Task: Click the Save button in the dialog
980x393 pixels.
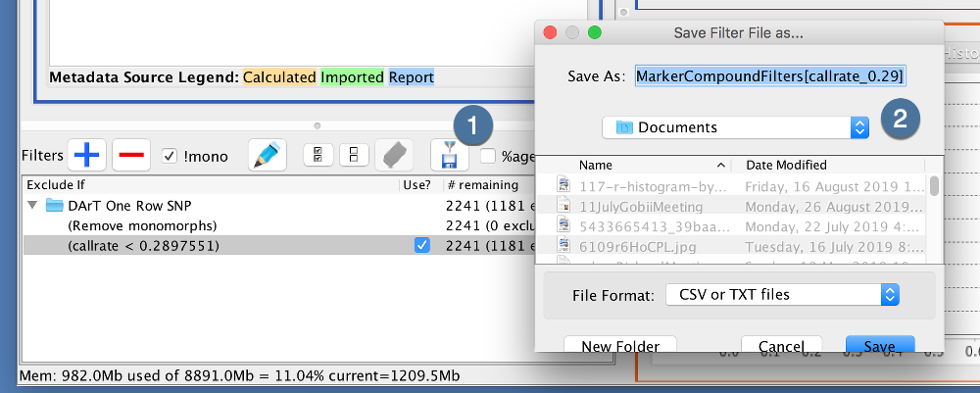Action: (880, 345)
